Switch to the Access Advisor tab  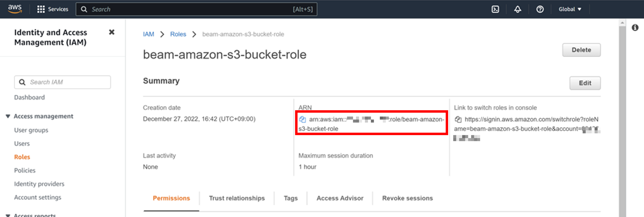pyautogui.click(x=340, y=198)
